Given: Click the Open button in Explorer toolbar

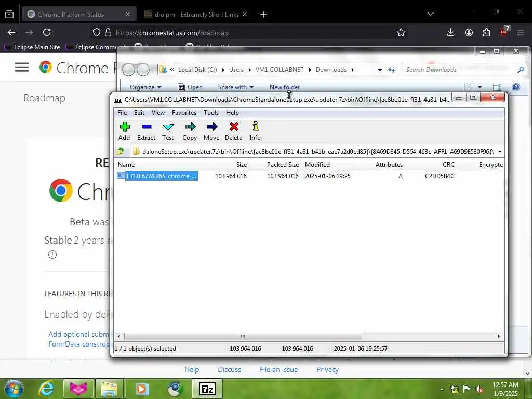Looking at the screenshot, I should (190, 87).
